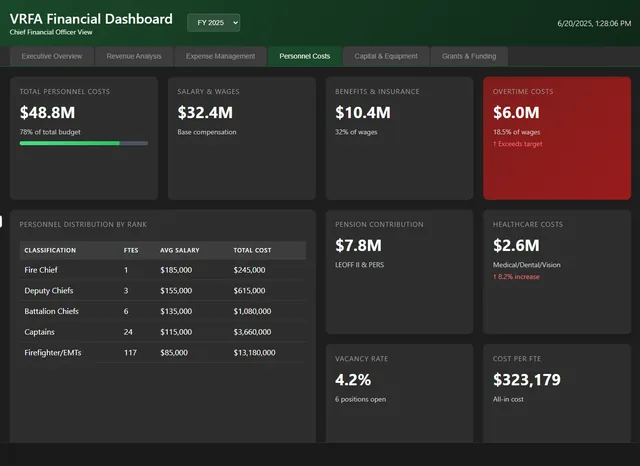Click the 78% of total budget label
Viewport: 640px width, 466px height.
click(50, 132)
